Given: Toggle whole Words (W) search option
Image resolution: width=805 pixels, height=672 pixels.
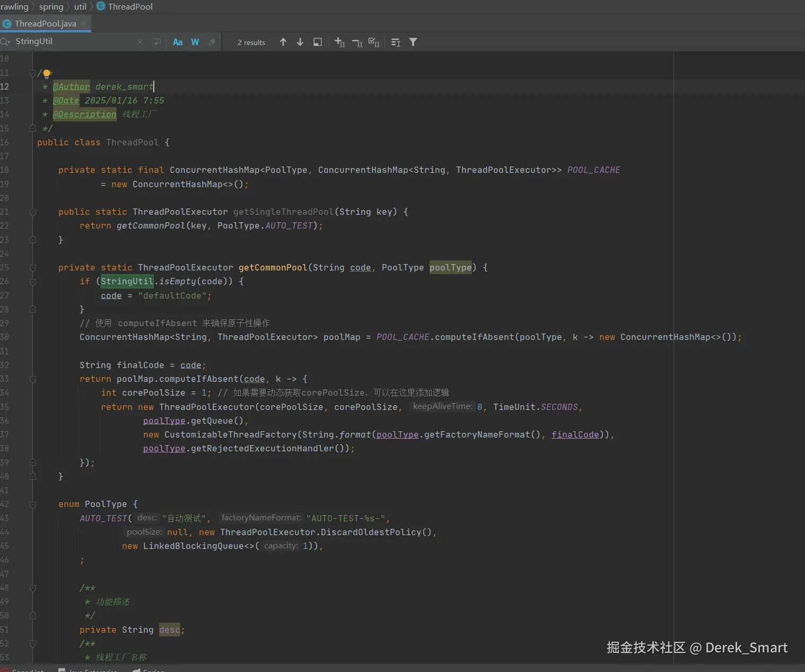Looking at the screenshot, I should 195,42.
